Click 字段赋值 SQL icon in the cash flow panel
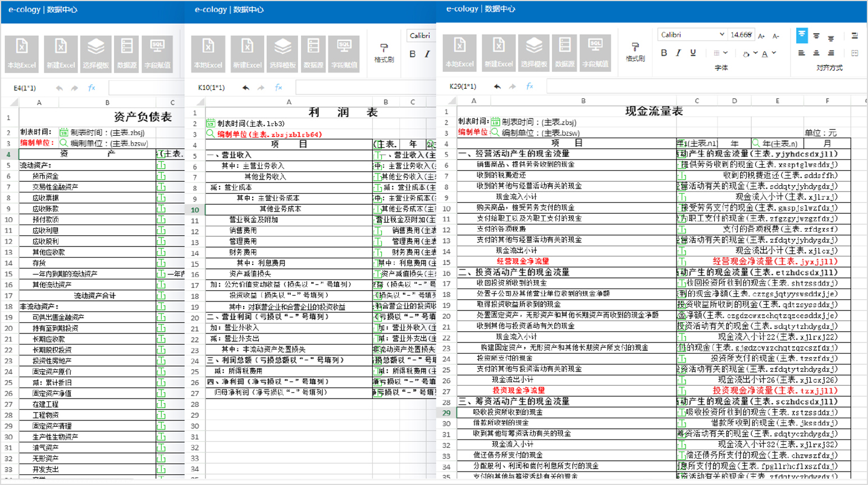868x485 pixels. point(595,52)
